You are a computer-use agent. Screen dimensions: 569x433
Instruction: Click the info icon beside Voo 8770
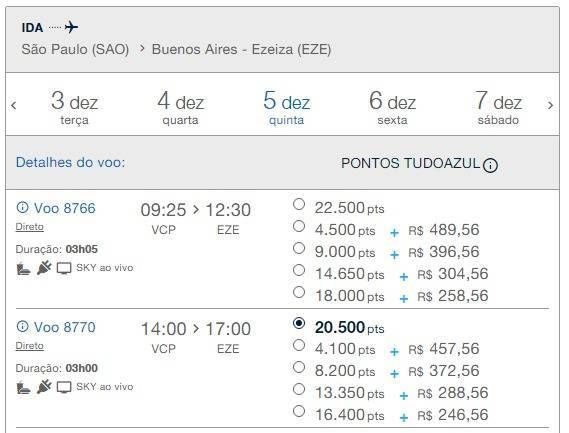[x=22, y=326]
